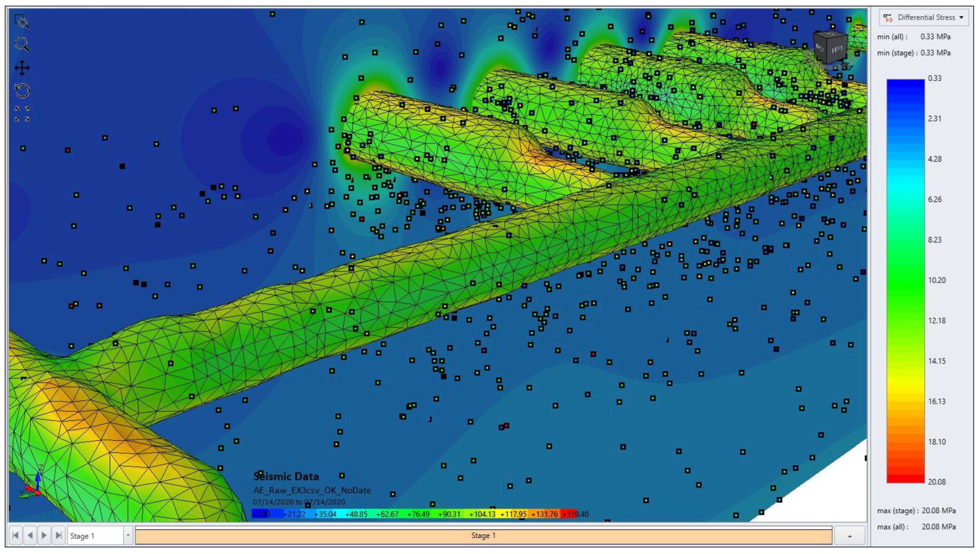Image resolution: width=980 pixels, height=554 pixels.
Task: Click the seismic data color scale bar
Action: (x=414, y=514)
